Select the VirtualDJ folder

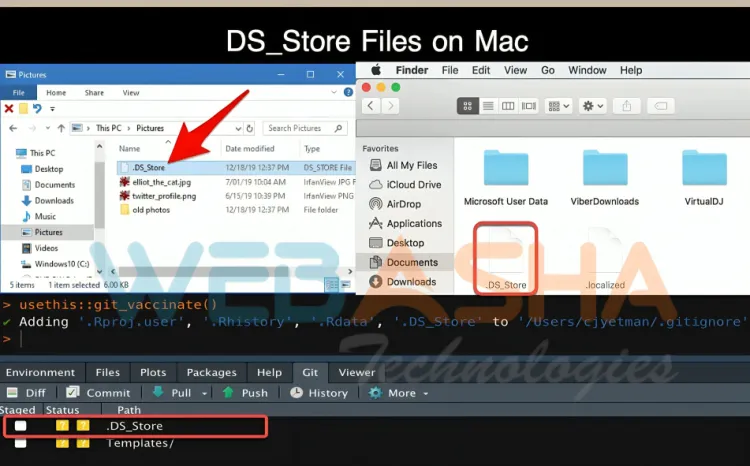[x=704, y=178]
